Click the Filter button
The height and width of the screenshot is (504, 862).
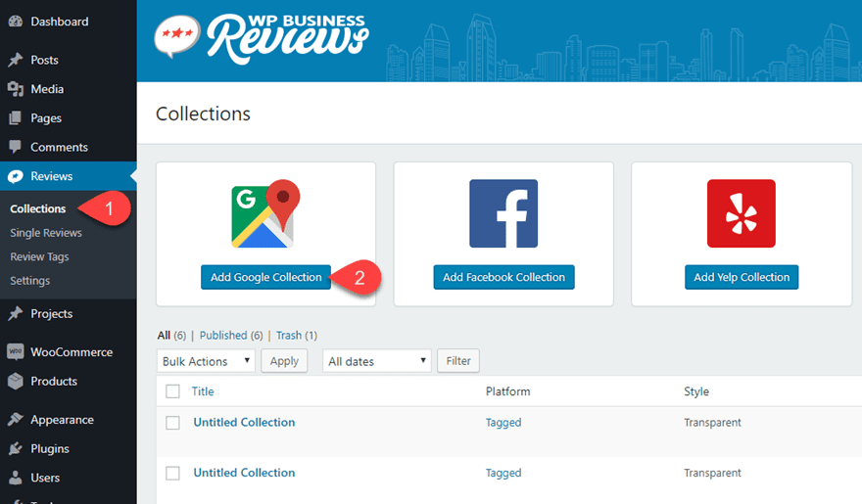pyautogui.click(x=458, y=361)
